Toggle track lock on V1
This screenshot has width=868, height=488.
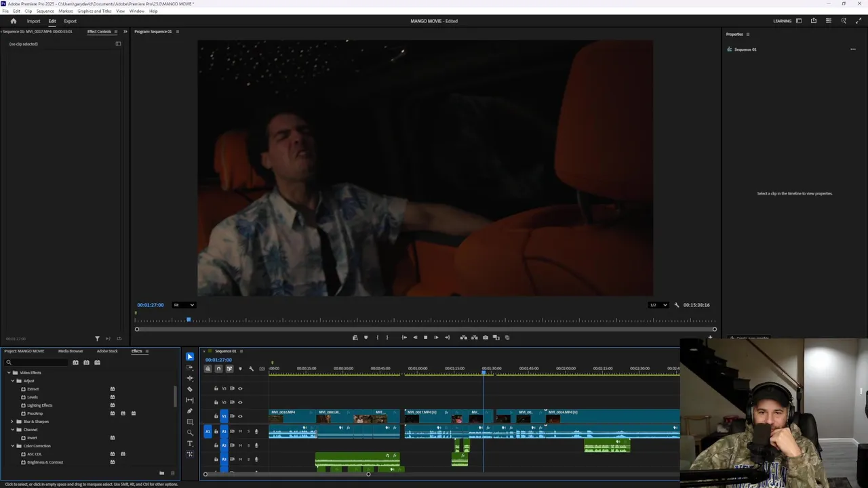tap(216, 416)
